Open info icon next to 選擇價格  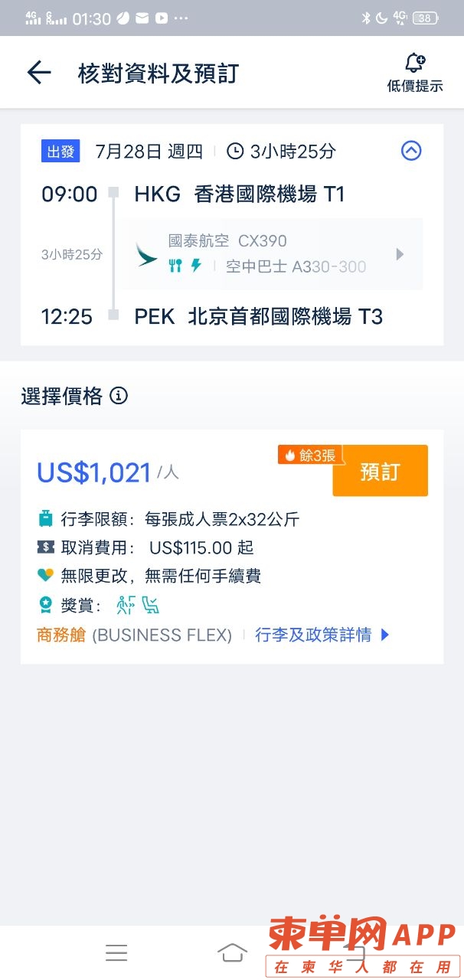[x=119, y=396]
